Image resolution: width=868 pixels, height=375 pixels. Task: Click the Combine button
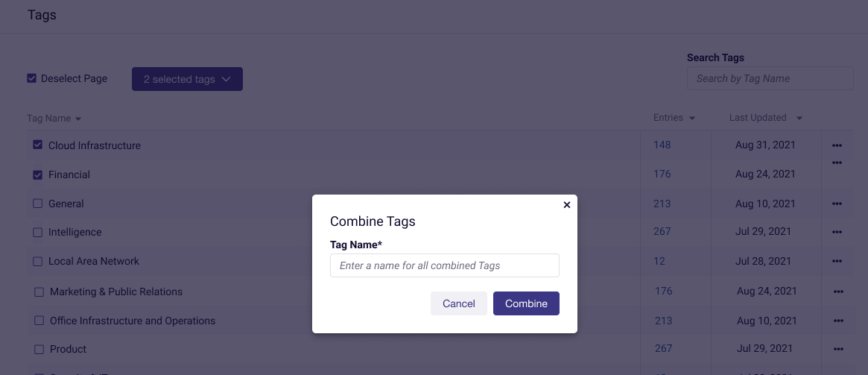coord(526,303)
